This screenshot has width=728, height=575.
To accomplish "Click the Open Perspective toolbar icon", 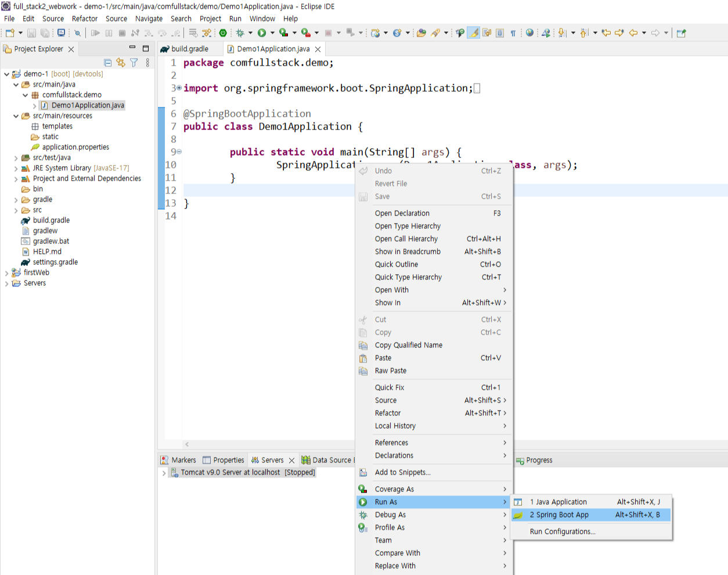I will pyautogui.click(x=682, y=33).
